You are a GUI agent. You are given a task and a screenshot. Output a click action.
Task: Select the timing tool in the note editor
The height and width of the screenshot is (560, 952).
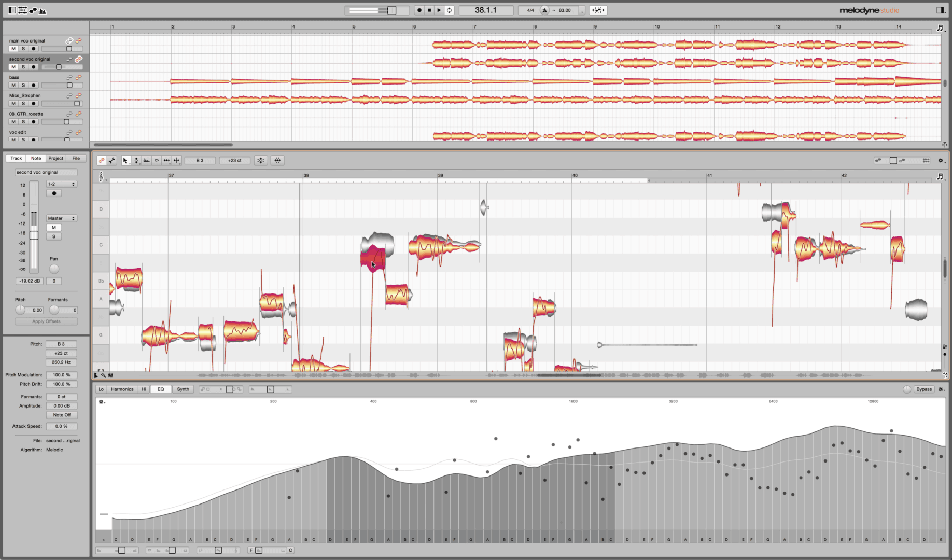coord(166,161)
